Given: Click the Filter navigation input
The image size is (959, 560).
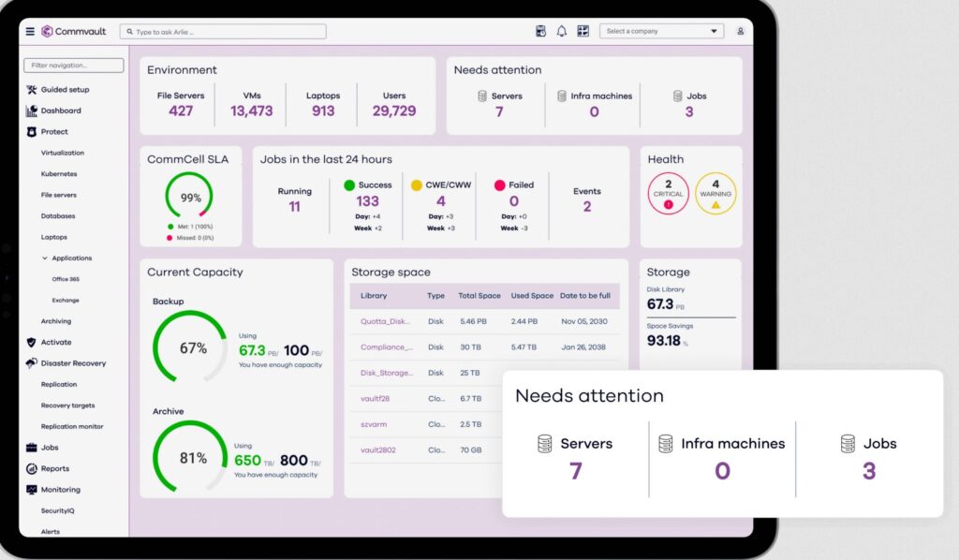Looking at the screenshot, I should [x=73, y=66].
